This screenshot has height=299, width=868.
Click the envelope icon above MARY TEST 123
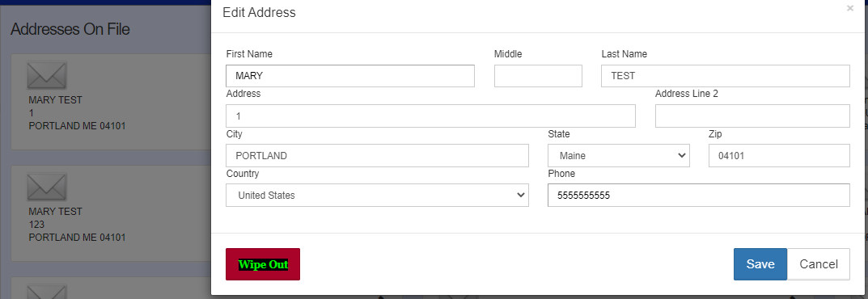47,187
